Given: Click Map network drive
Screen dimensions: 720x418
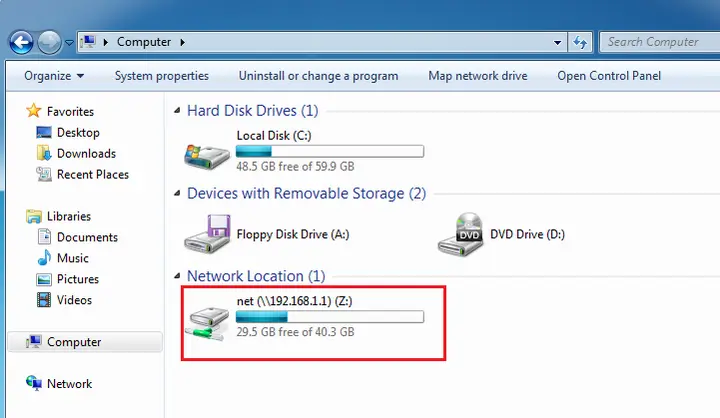Looking at the screenshot, I should 478,76.
